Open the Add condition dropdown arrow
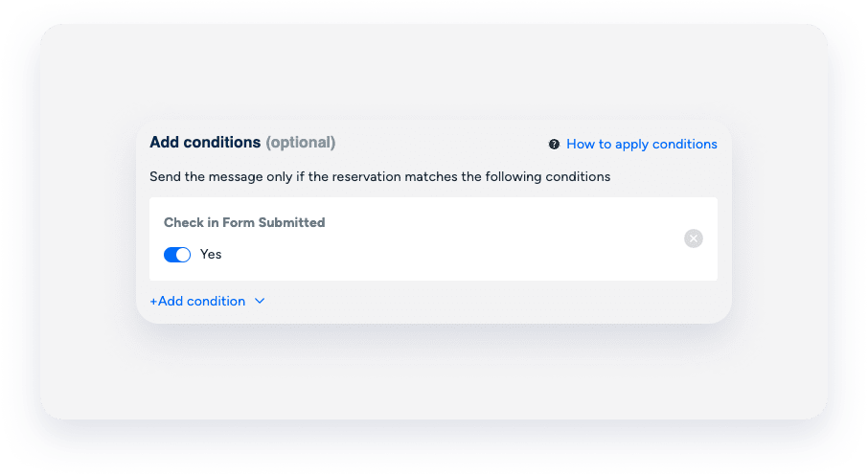The width and height of the screenshot is (868, 476). tap(260, 301)
